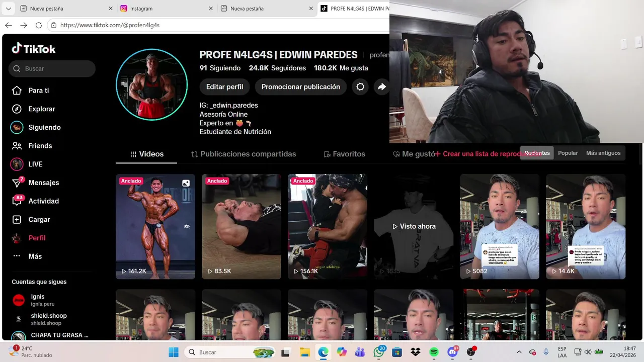Open Windows Start menu
Screen dimensions: 644x362
click(174, 352)
